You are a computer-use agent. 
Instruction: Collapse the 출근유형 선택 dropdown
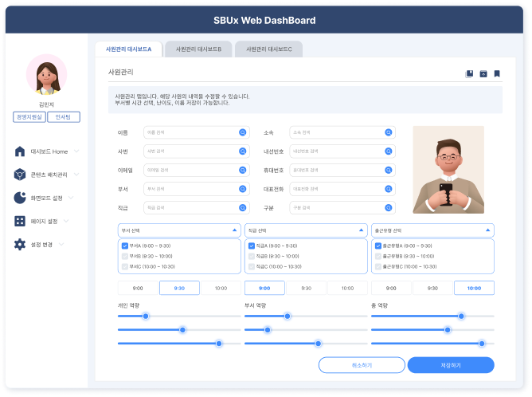[x=487, y=230]
